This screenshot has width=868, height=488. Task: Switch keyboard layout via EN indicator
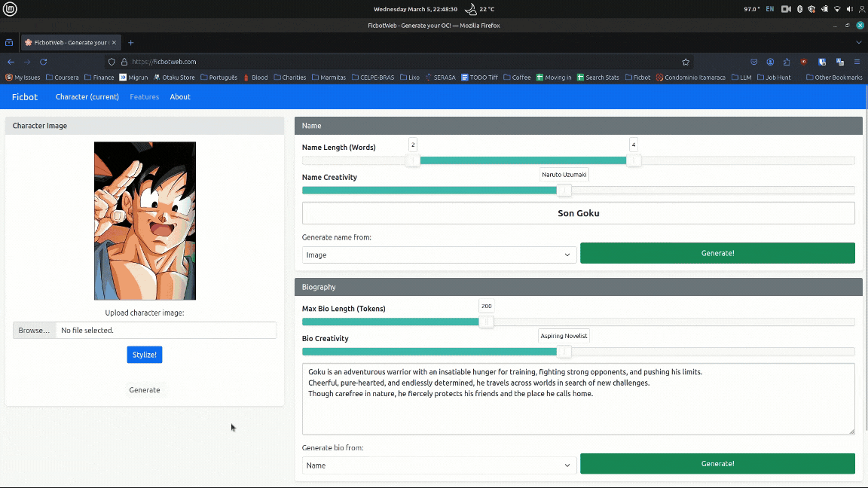point(769,9)
